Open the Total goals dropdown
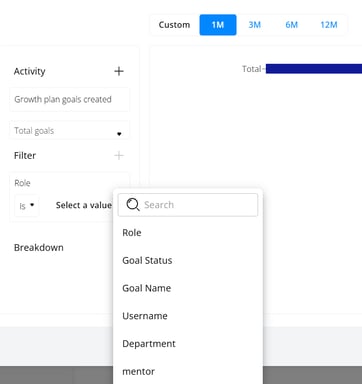362x384 pixels. click(69, 131)
